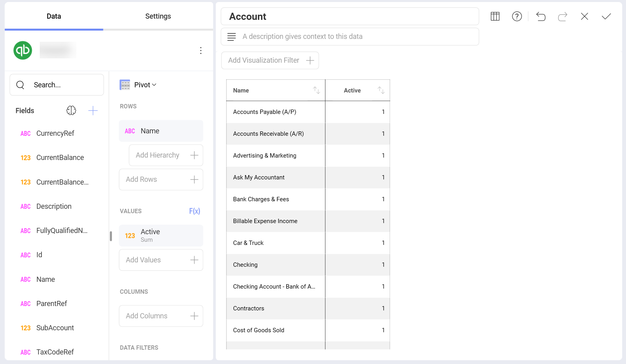
Task: Click 123 type icon of SubAccount field
Action: point(25,328)
